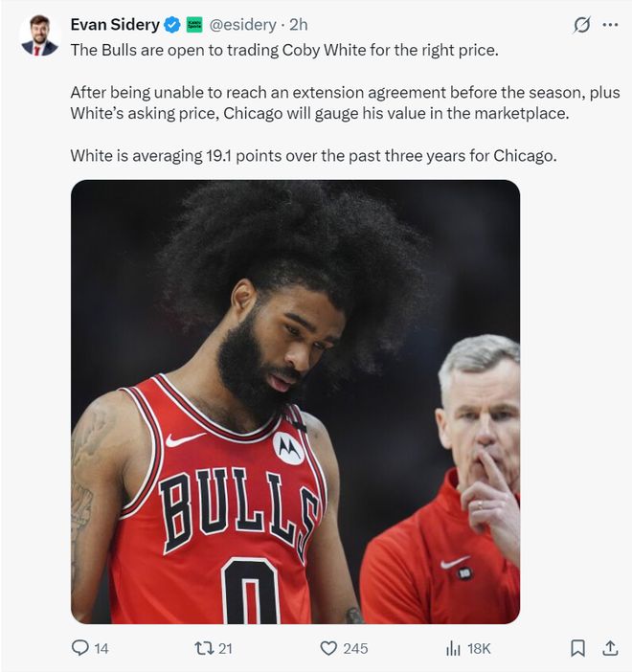Open the @esidery handle link

(242, 25)
